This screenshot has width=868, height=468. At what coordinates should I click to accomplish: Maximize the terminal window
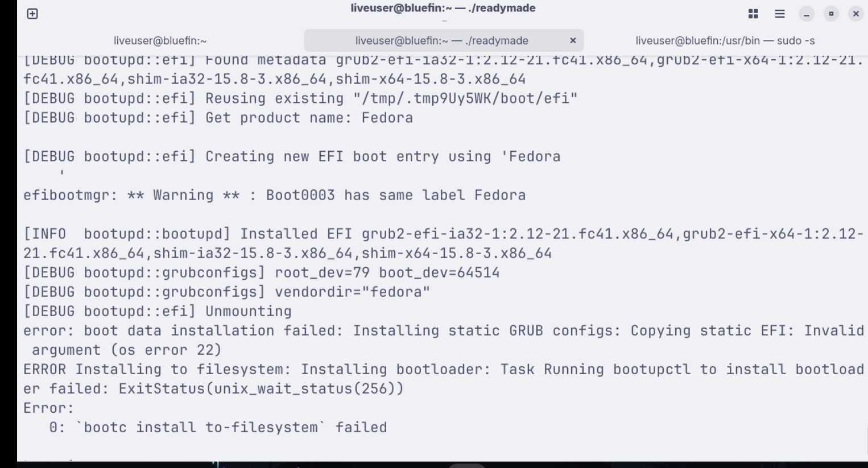pos(831,14)
